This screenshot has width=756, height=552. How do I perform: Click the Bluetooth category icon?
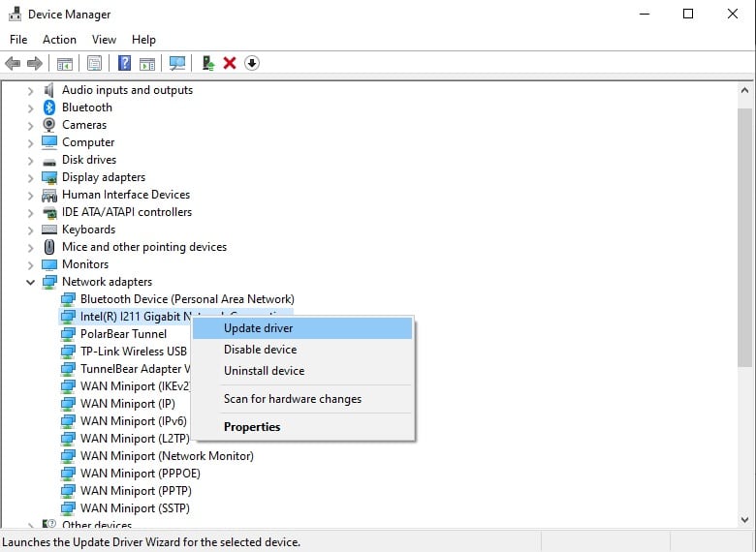coord(49,107)
